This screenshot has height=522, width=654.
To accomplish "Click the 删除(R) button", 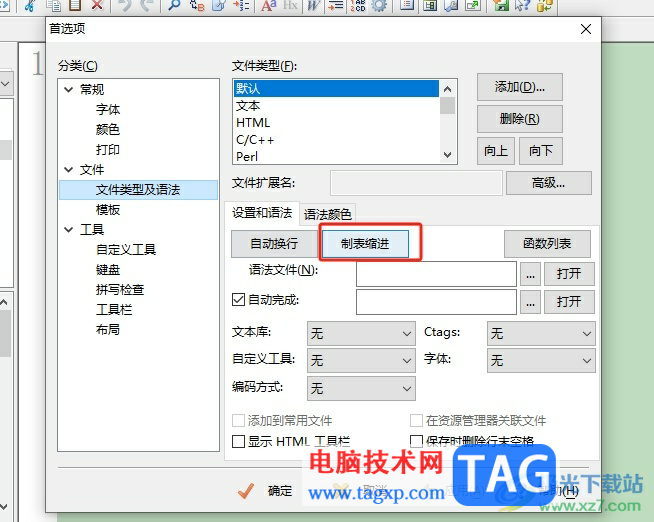I will 520,119.
